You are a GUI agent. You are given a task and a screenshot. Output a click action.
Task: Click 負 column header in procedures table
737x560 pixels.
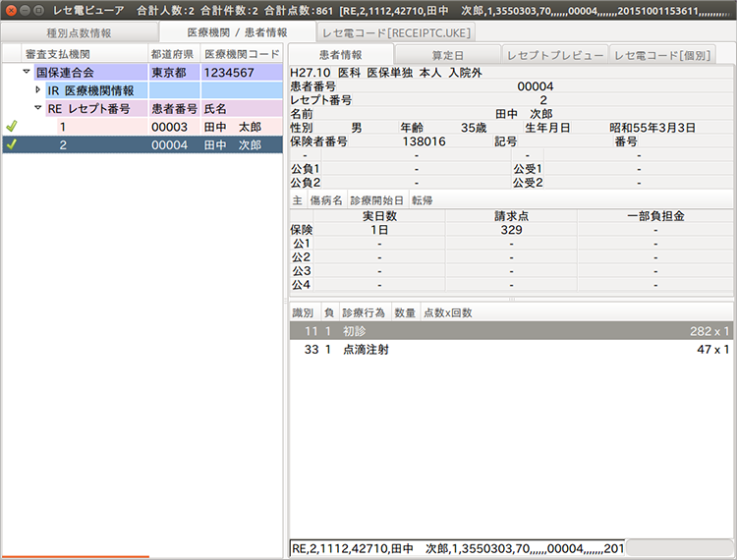click(329, 312)
